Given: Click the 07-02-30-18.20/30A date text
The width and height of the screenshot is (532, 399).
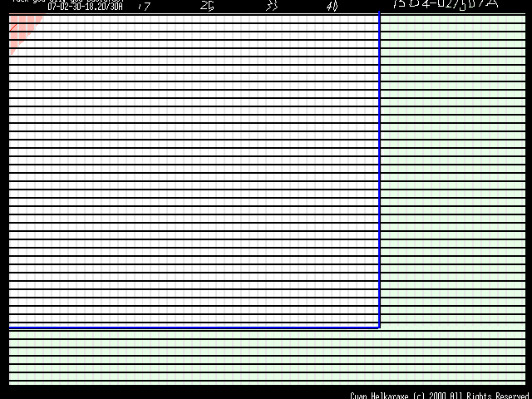Looking at the screenshot, I should [85, 6].
